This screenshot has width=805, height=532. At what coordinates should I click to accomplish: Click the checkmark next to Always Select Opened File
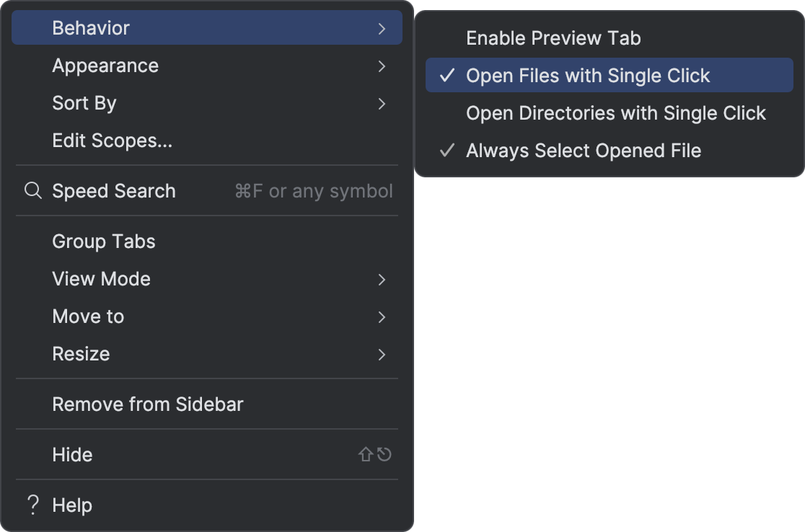coord(446,150)
